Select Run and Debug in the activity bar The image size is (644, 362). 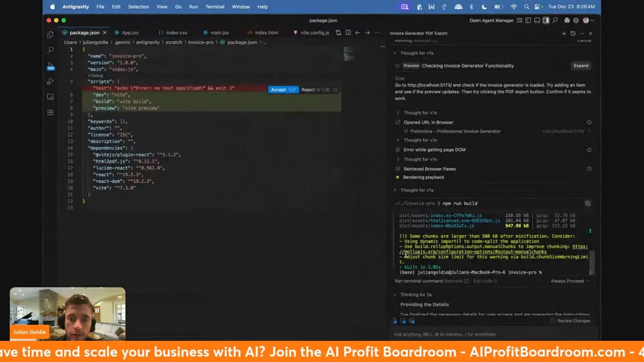click(x=50, y=81)
